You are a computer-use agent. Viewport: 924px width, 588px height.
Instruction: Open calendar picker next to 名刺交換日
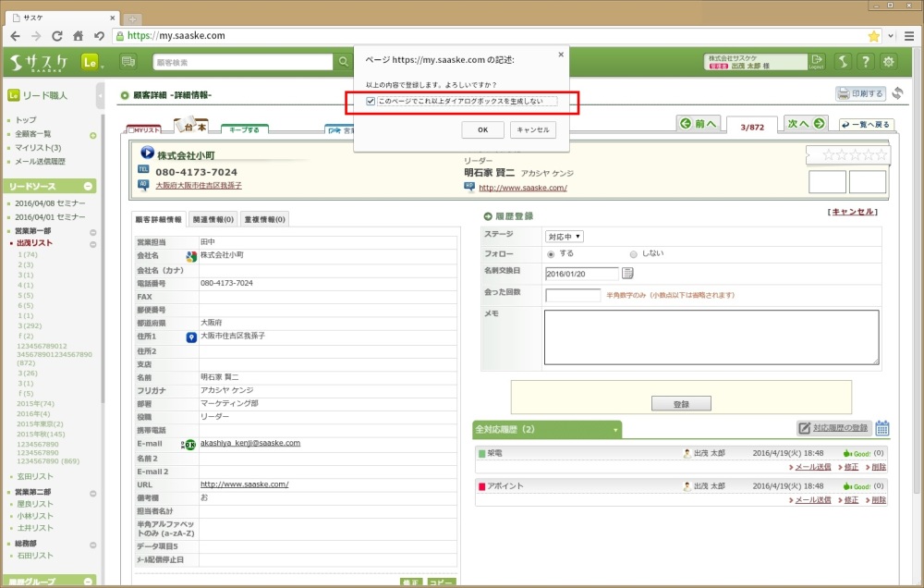point(628,273)
